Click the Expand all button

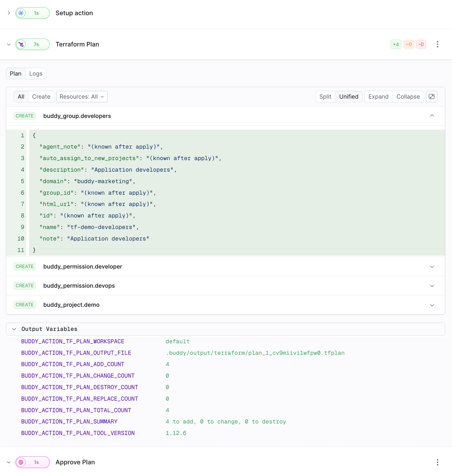tap(378, 97)
